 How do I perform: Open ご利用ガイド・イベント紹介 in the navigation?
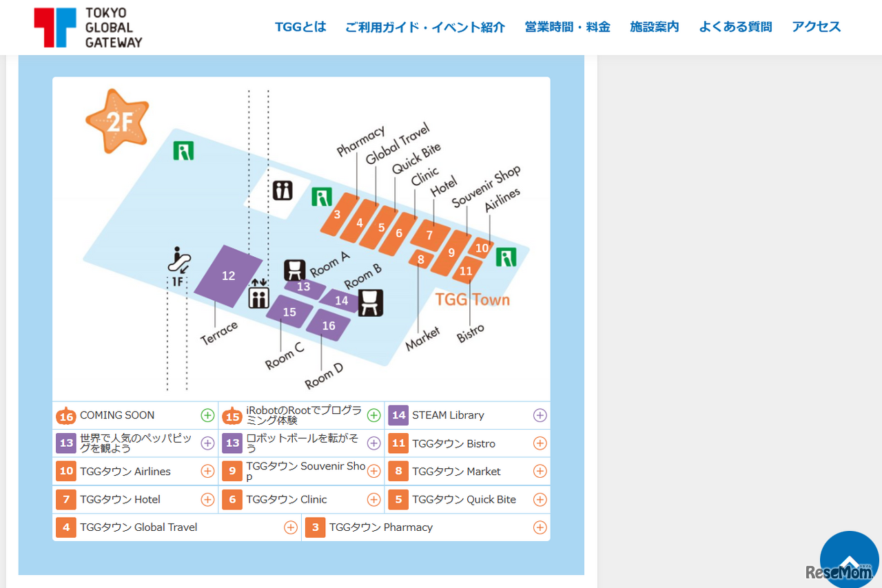pos(425,27)
